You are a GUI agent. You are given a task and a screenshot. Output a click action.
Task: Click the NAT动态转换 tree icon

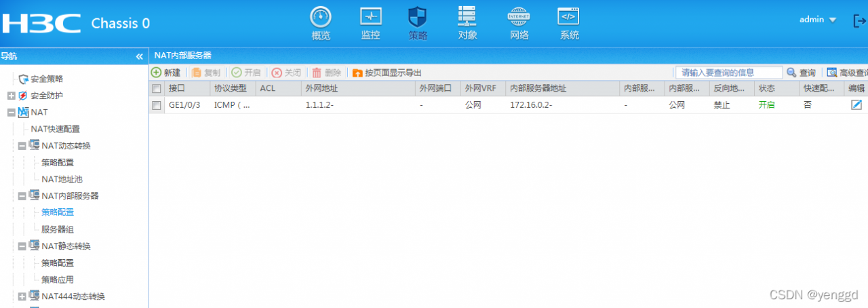pos(34,145)
